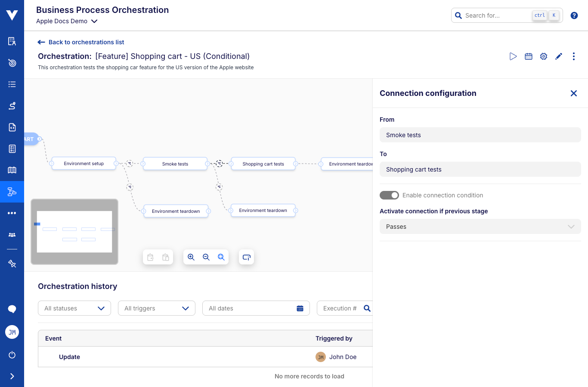Open the All statuses filter dropdown

74,308
